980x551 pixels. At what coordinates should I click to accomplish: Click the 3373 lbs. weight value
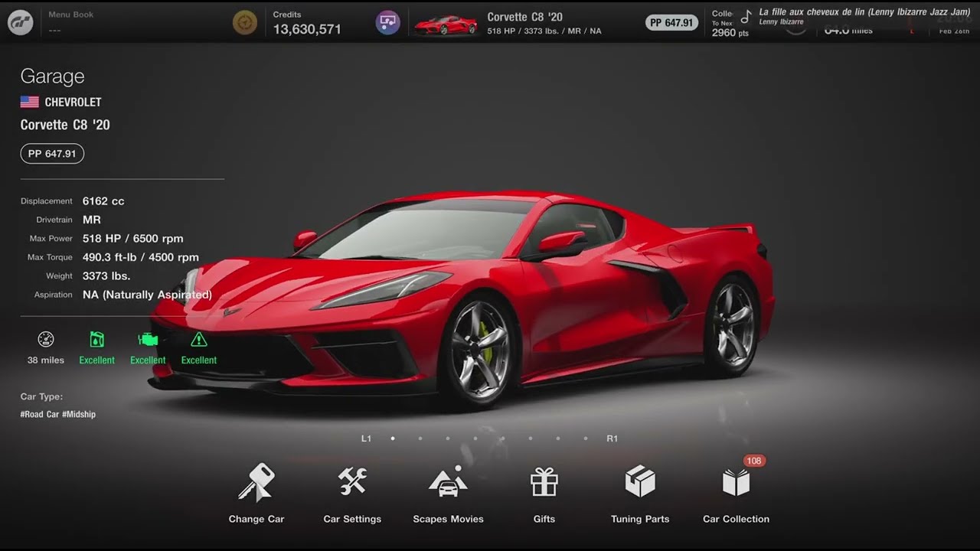[106, 275]
